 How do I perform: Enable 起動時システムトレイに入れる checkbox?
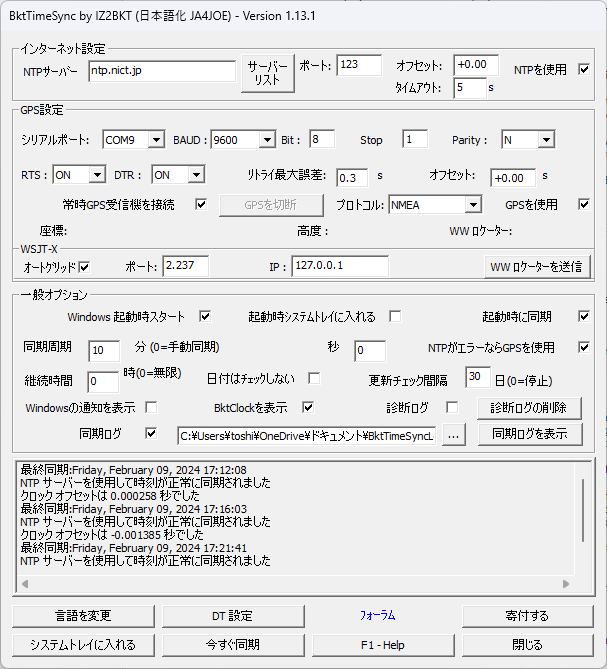point(395,317)
